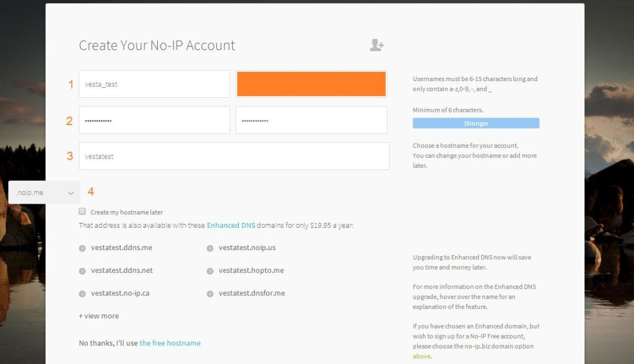Follow the green above link
This screenshot has height=364, width=634.
[x=421, y=357]
